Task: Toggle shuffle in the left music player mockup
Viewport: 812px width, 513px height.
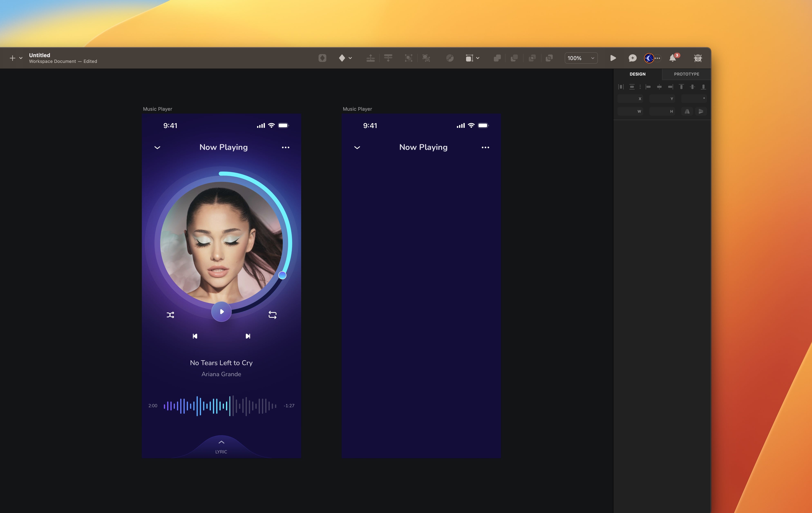Action: pos(171,314)
